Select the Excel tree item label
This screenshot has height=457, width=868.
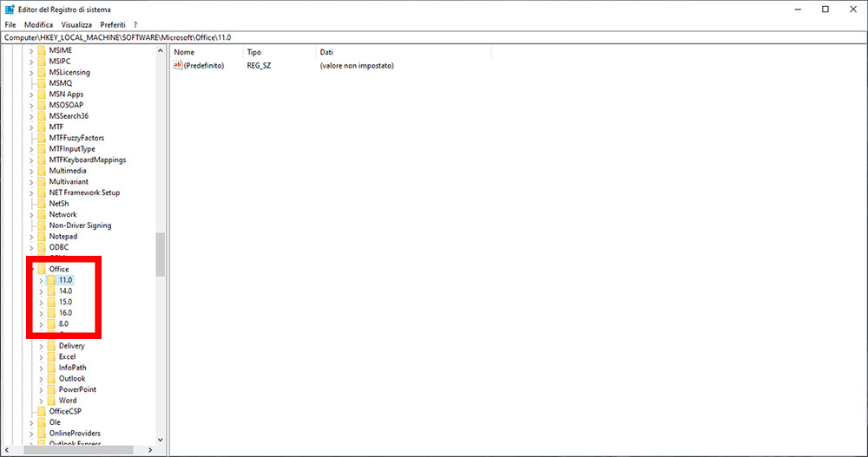[x=67, y=357]
